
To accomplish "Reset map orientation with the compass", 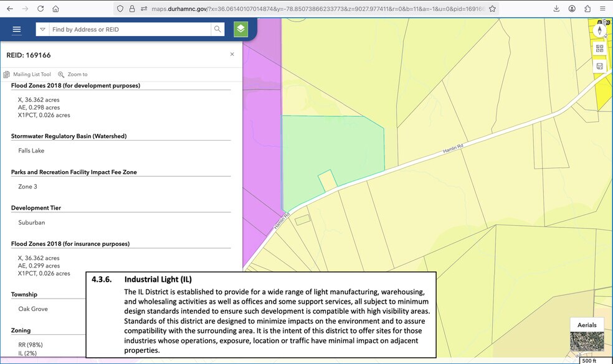I will point(600,30).
